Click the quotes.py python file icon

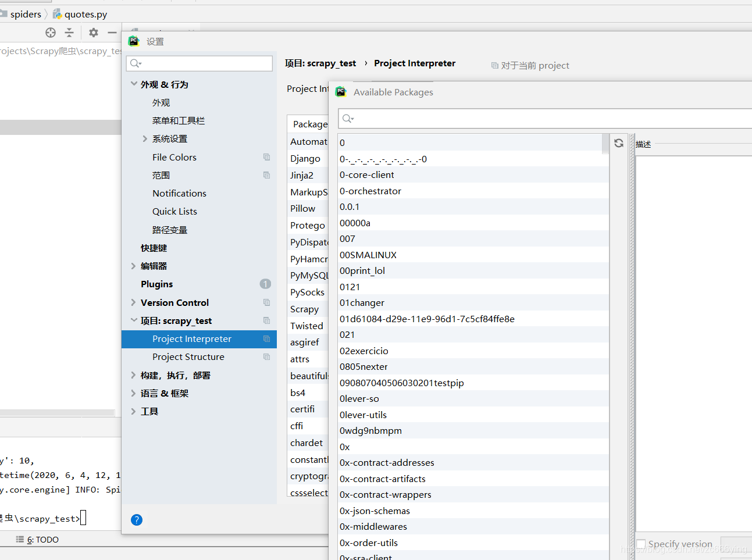57,14
